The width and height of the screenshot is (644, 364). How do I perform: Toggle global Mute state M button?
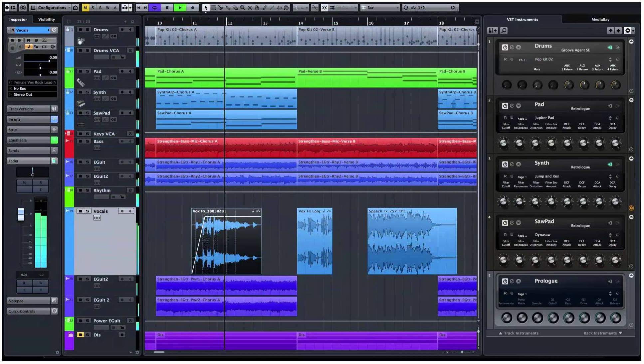(85, 8)
